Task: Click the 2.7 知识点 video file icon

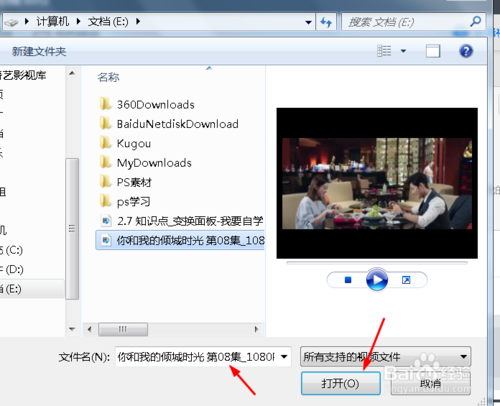Action: tap(106, 221)
